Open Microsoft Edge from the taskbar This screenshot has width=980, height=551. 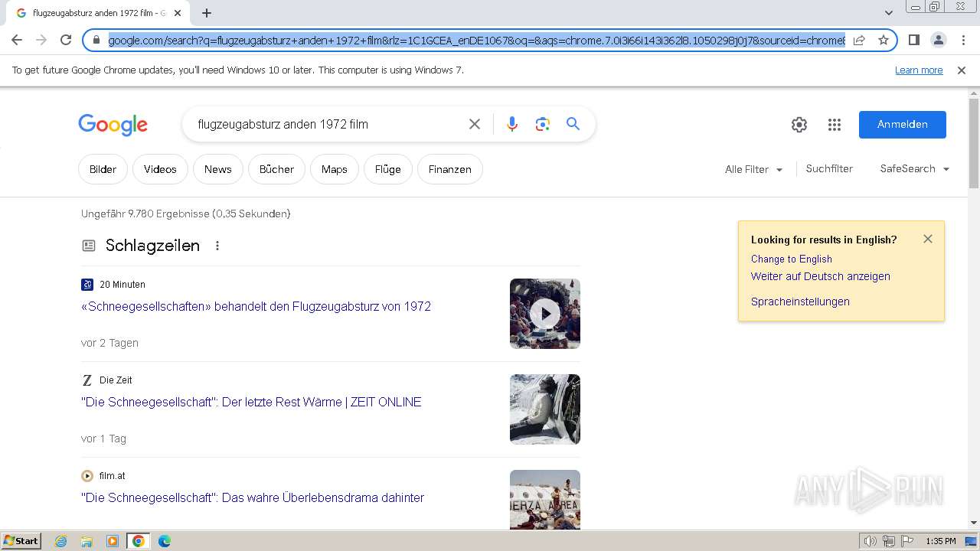pos(164,541)
